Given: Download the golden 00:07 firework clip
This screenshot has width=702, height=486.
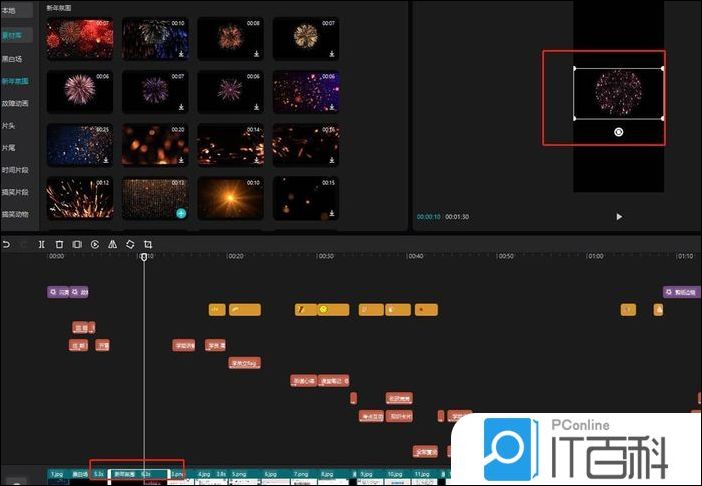Looking at the screenshot, I should [332, 54].
